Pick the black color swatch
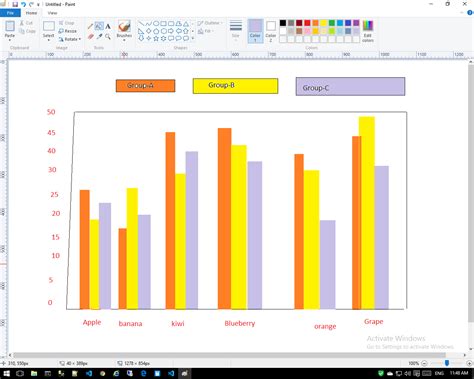Image resolution: width=474 pixels, height=379 pixels. (283, 23)
